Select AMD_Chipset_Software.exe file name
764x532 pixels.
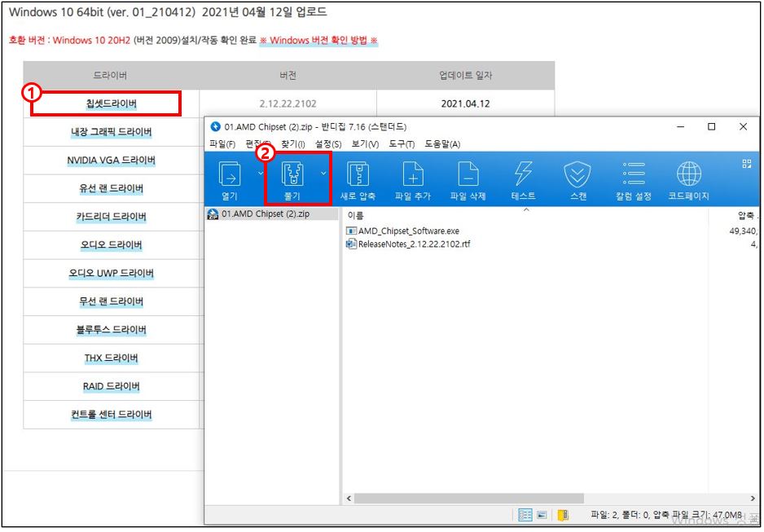(409, 231)
